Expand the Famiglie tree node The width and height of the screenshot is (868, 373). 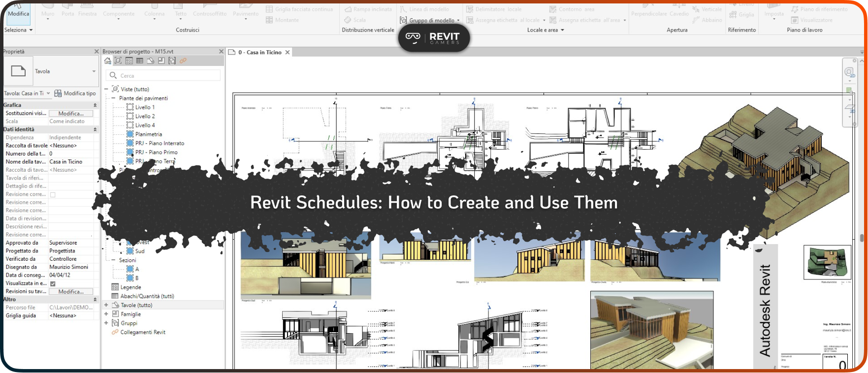tap(106, 314)
